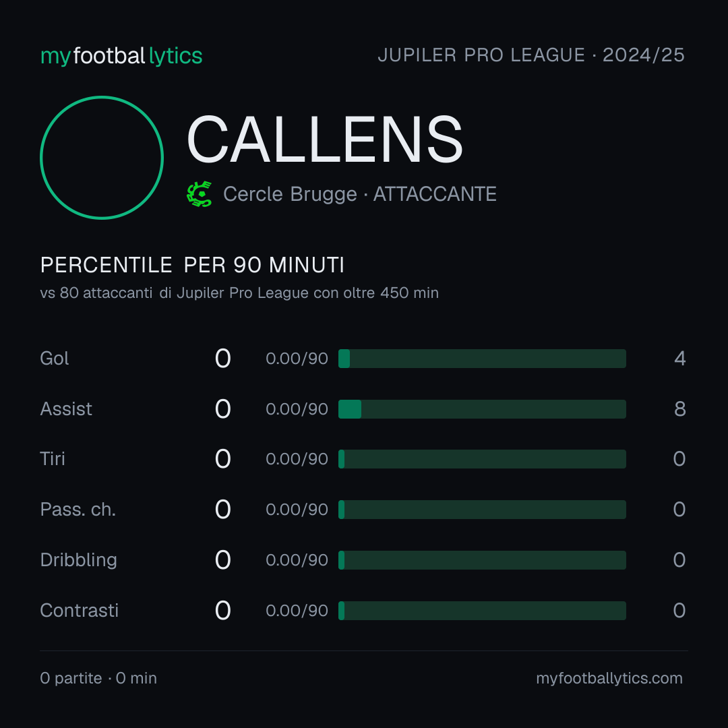Click the empty player photo circle

coord(102,157)
